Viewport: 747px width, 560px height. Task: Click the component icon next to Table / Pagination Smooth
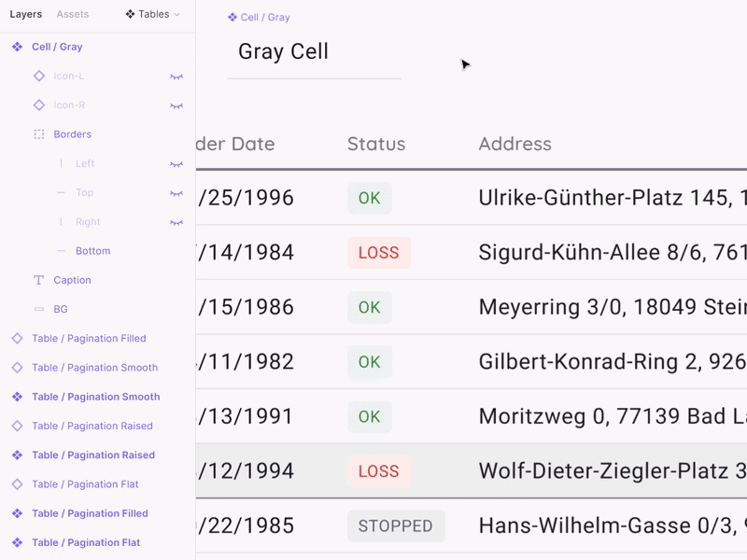pyautogui.click(x=15, y=397)
